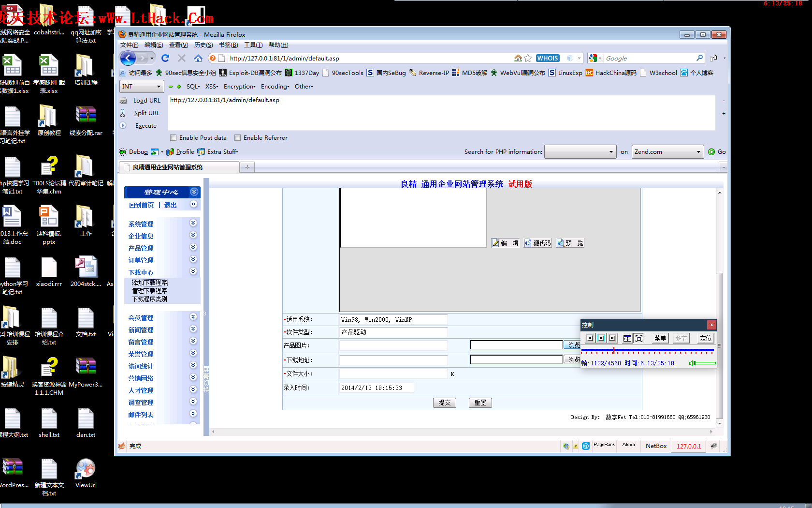The width and height of the screenshot is (812, 508).
Task: Enable Post data checkbox
Action: click(174, 138)
